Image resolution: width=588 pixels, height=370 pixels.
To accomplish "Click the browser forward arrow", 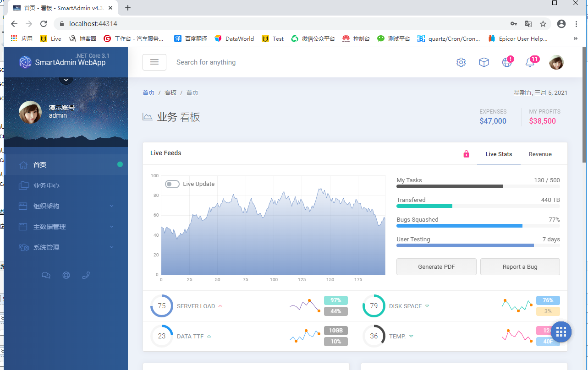I will coord(29,24).
